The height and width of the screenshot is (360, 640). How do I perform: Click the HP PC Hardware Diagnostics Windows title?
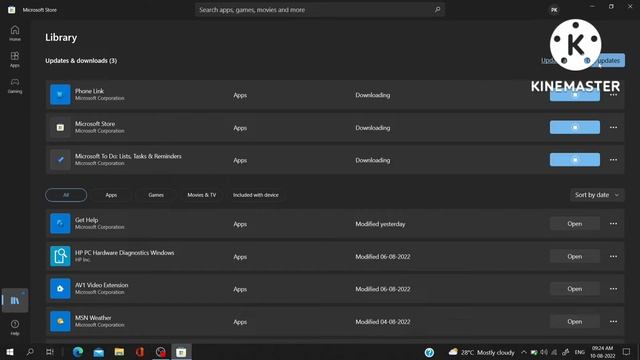pyautogui.click(x=124, y=253)
